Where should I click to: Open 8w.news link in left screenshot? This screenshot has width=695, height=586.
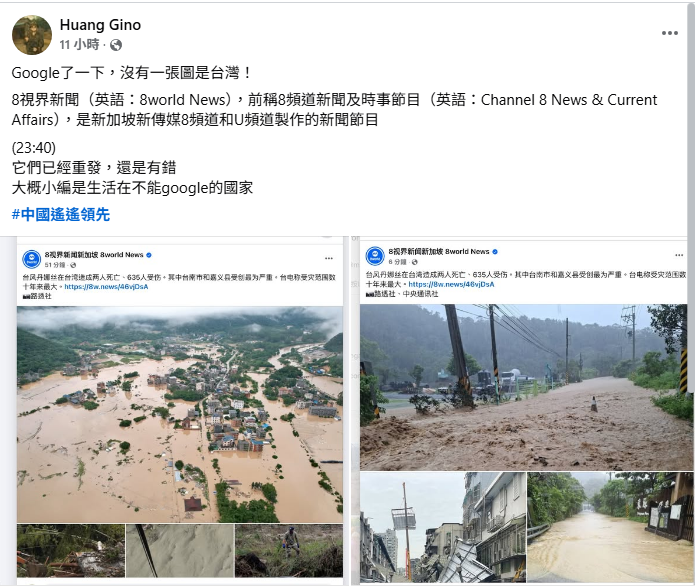pyautogui.click(x=106, y=287)
